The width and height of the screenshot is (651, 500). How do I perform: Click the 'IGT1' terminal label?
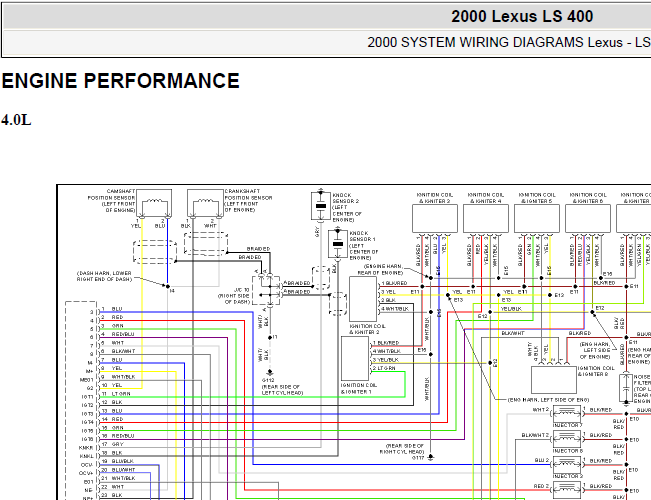pos(88,397)
